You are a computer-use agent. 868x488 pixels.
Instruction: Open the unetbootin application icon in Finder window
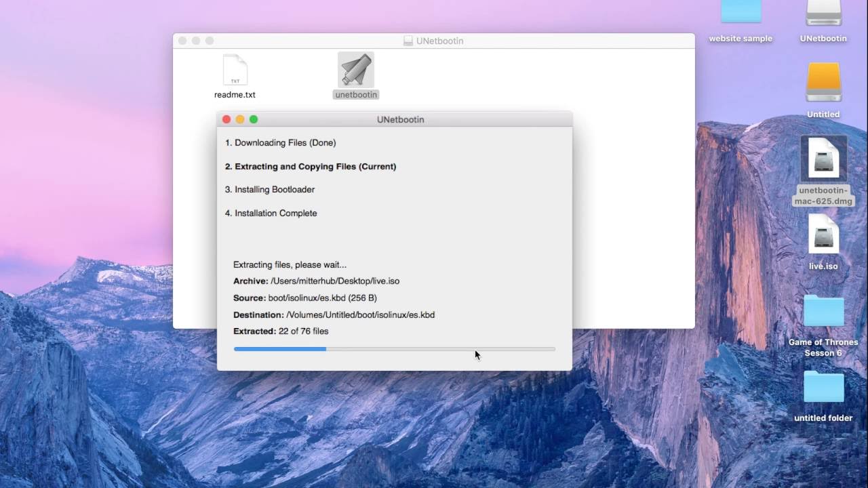click(x=356, y=70)
